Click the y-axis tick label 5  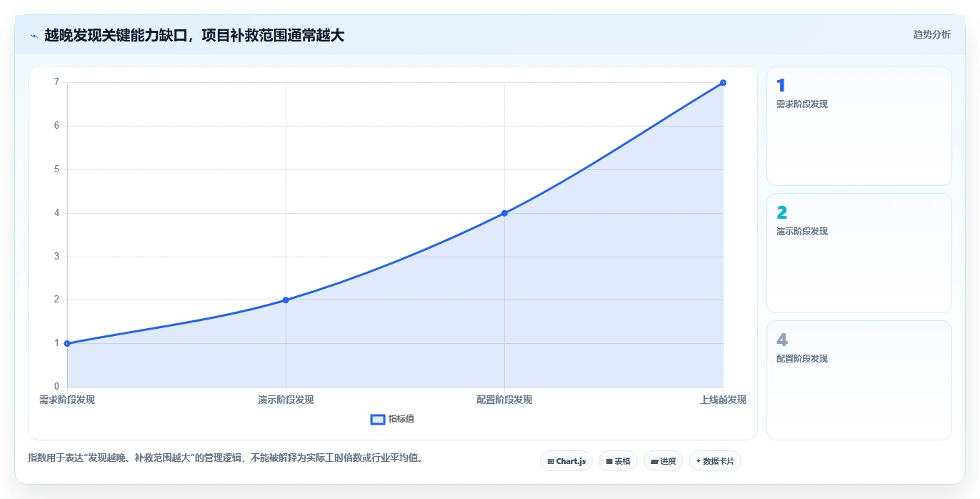coord(56,169)
